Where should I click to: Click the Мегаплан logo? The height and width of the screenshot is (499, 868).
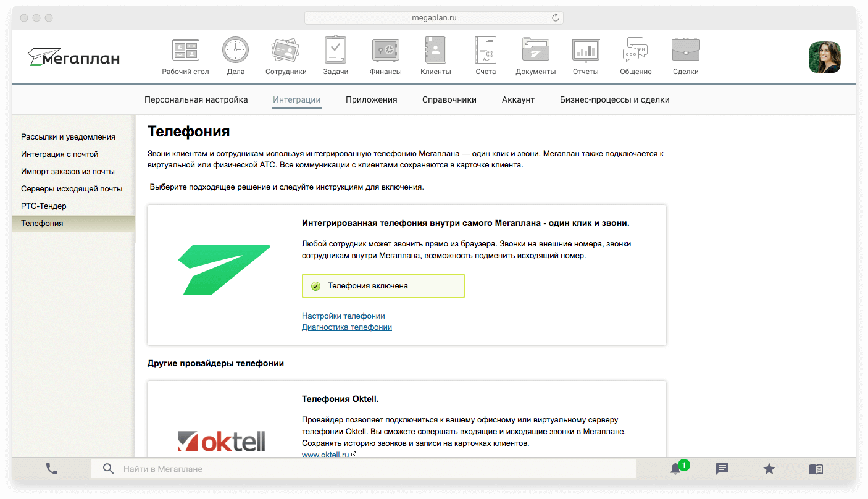[73, 57]
